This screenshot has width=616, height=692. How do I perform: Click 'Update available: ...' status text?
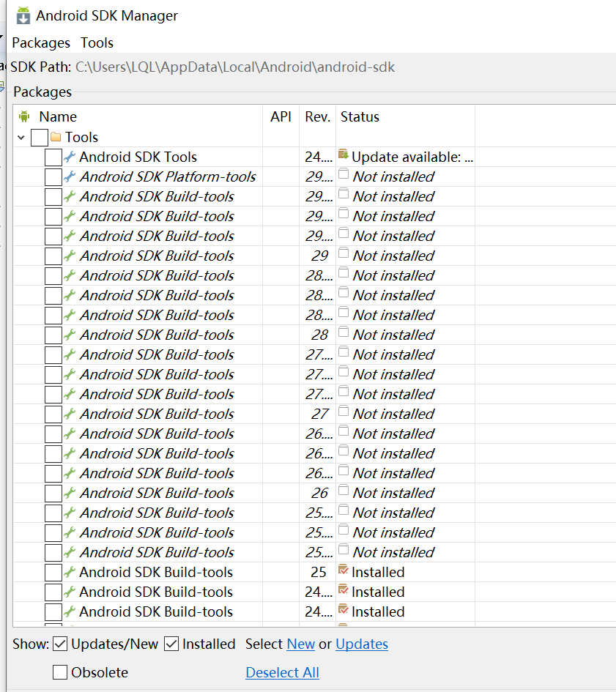click(x=412, y=157)
